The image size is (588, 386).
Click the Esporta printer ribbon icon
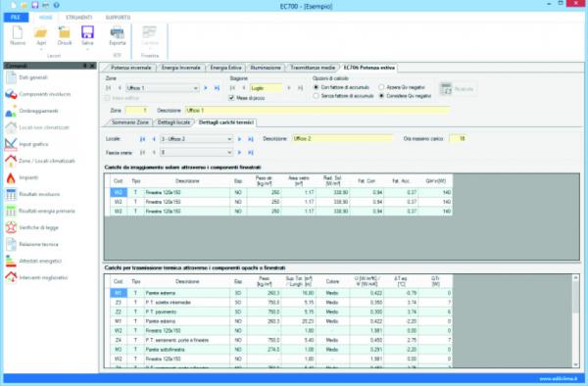117,32
